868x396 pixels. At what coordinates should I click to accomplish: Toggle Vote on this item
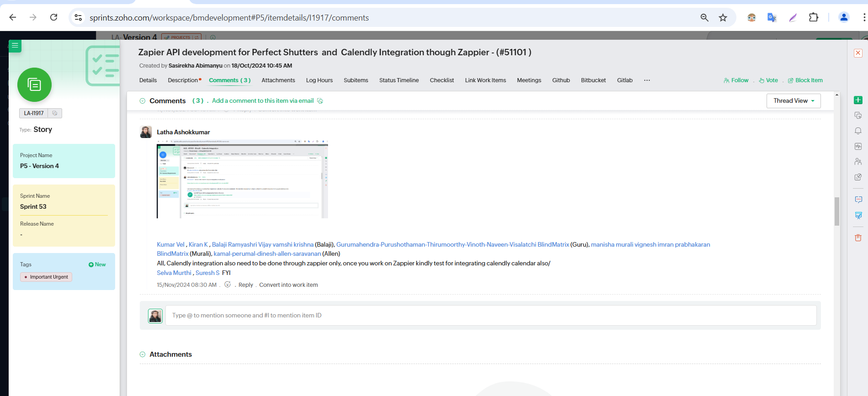(768, 80)
